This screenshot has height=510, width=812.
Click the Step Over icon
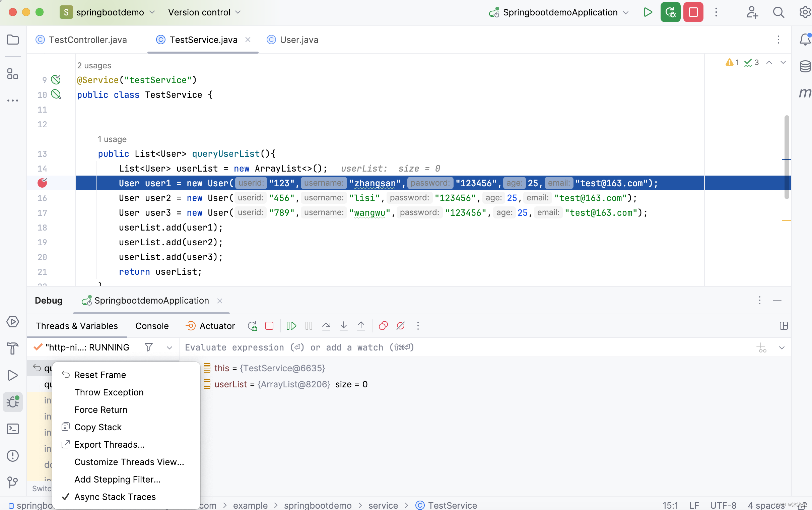click(x=326, y=326)
